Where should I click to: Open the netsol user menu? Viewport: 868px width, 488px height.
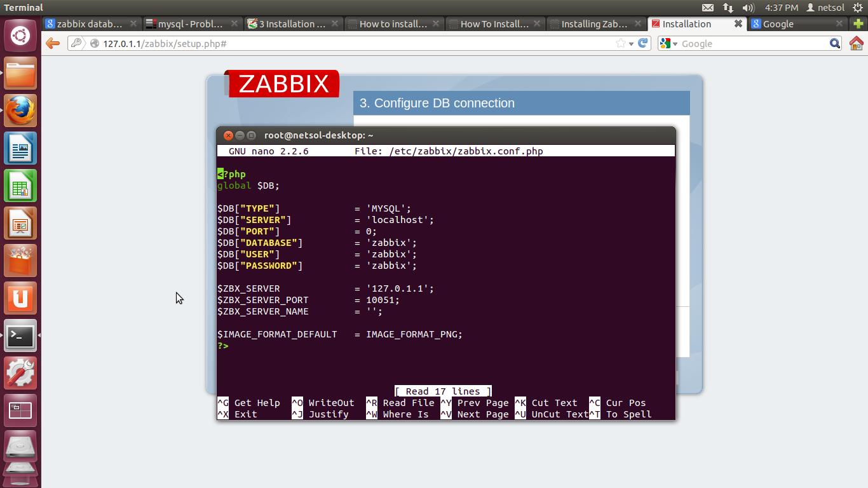tap(825, 8)
